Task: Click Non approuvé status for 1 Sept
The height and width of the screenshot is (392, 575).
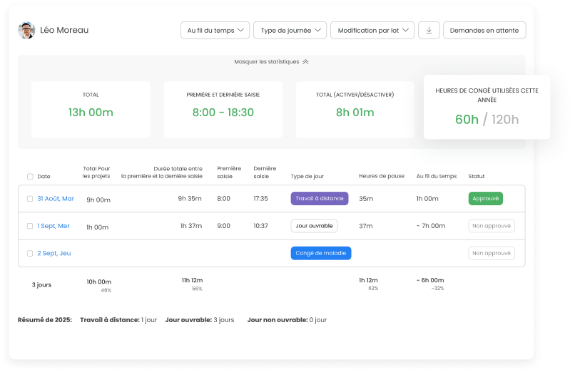Action: tap(492, 226)
